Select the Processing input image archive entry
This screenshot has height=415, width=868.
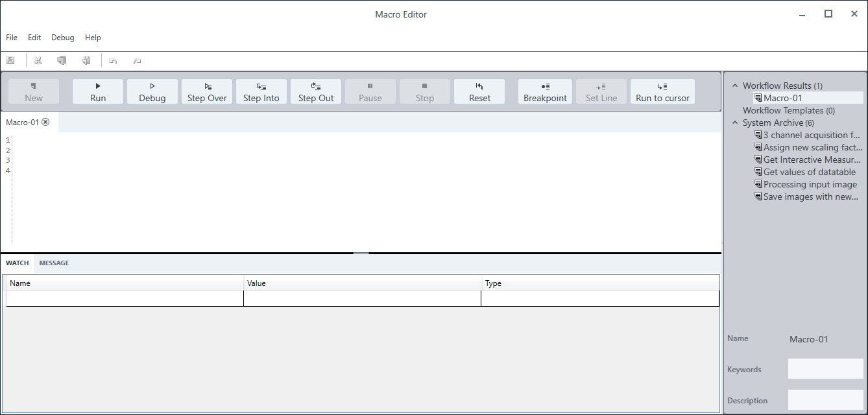click(810, 184)
